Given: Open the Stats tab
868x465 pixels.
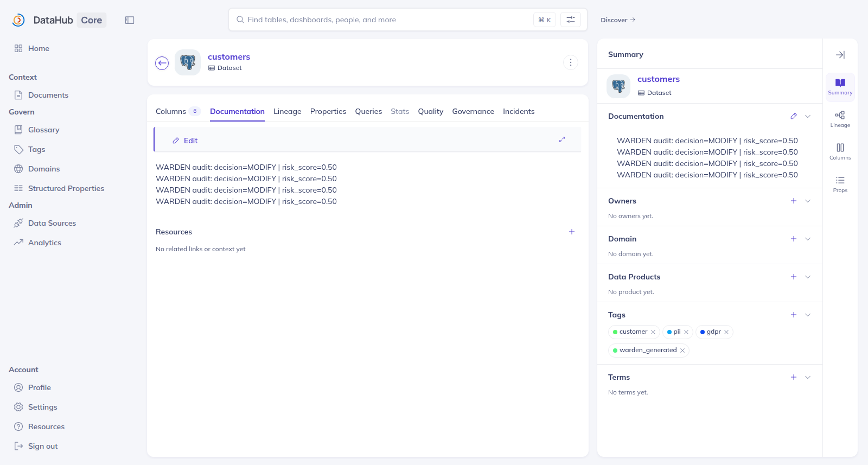Looking at the screenshot, I should pos(400,111).
